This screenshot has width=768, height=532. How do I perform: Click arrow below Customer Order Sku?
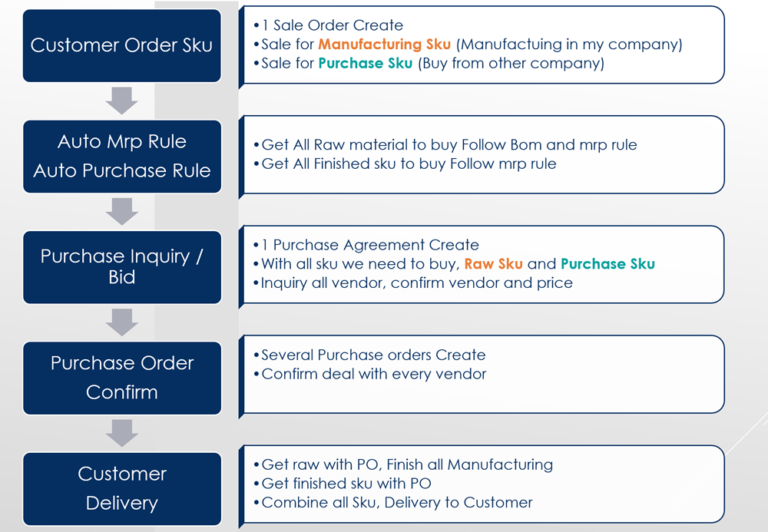pyautogui.click(x=122, y=101)
